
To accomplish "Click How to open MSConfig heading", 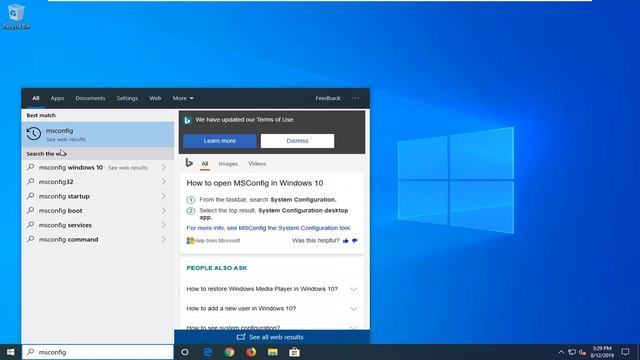I will tap(255, 183).
